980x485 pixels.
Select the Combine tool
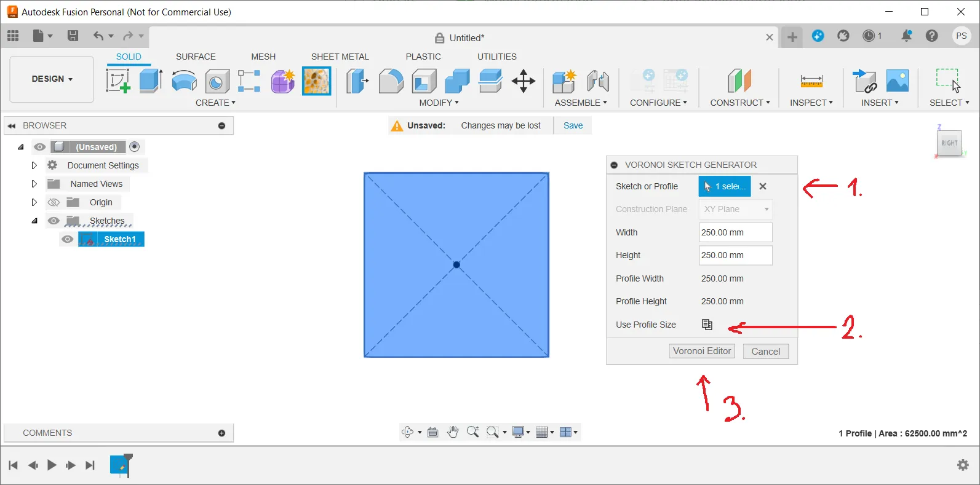[x=457, y=81]
